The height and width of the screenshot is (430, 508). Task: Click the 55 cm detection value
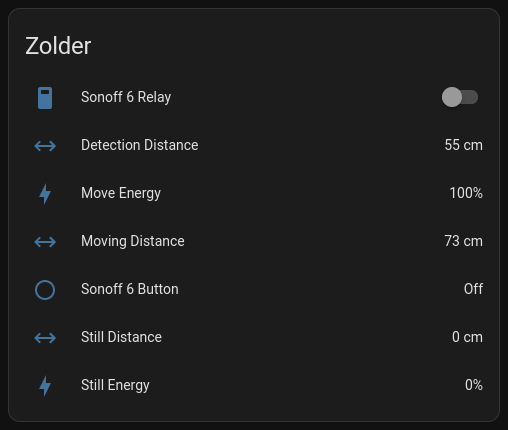463,145
